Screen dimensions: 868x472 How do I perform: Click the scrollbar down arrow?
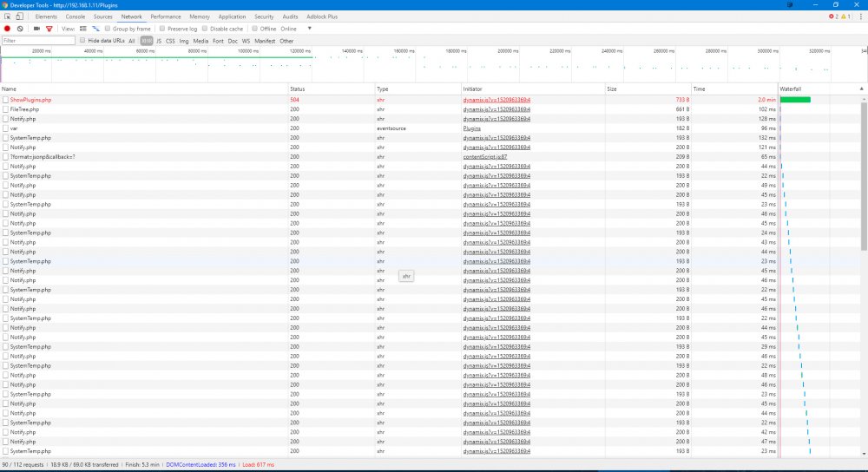pos(865,454)
